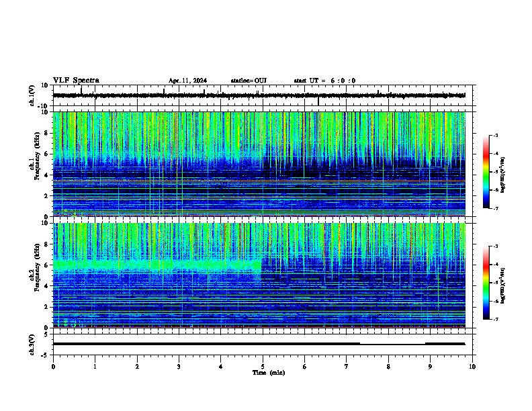This screenshot has width=532, height=411.
Task: Select the start UT = 6:0:0 text
Action: pos(324,81)
